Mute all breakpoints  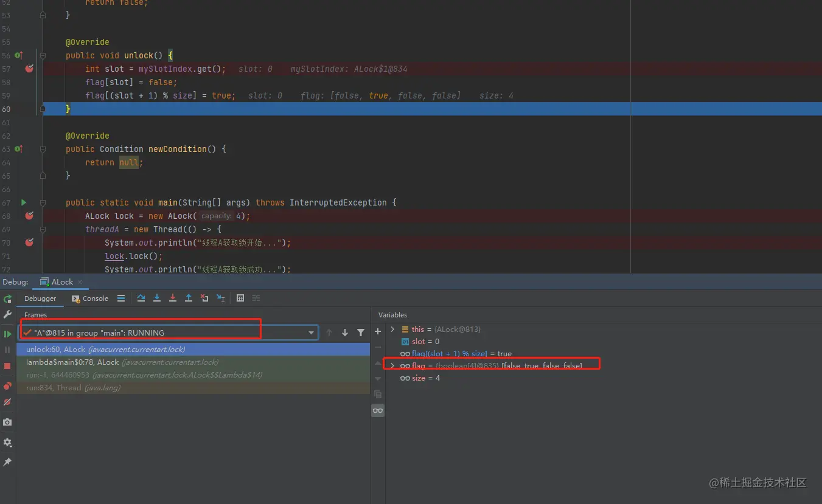point(7,402)
